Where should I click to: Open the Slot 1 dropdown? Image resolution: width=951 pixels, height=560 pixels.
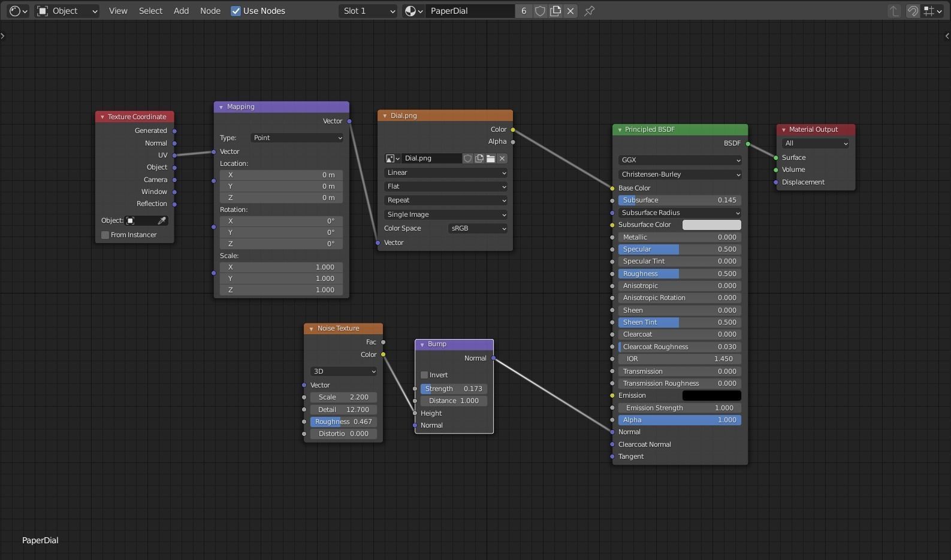368,11
